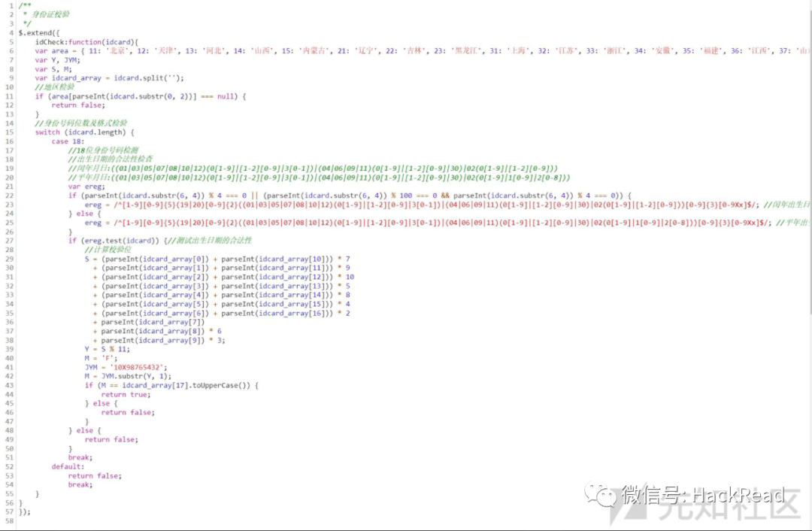Click line number 41 in the gutter
This screenshot has width=812, height=531.
[9, 367]
